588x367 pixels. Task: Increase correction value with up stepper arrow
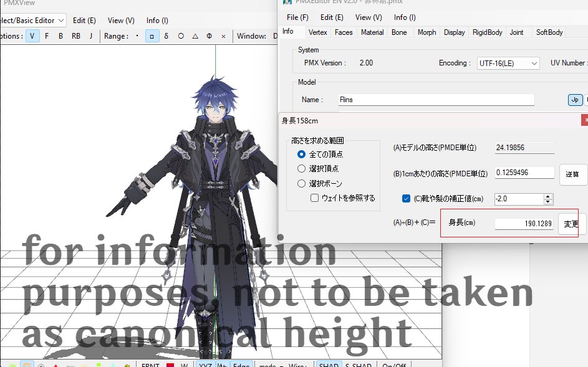(x=548, y=196)
